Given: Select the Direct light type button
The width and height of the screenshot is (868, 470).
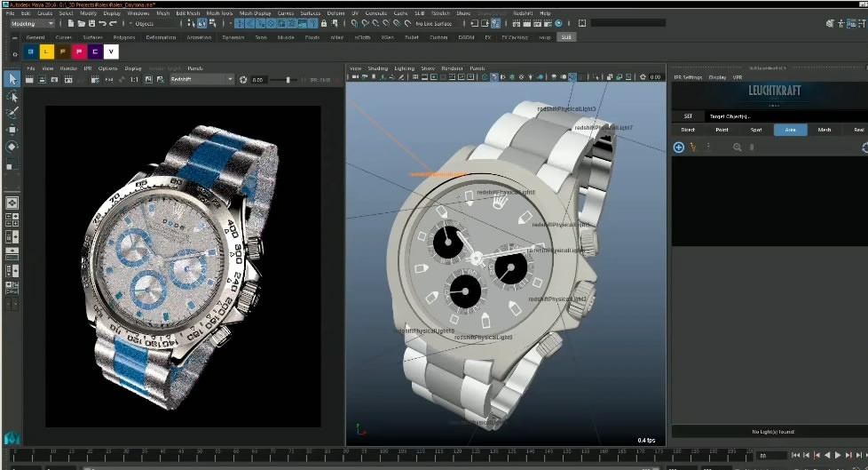Looking at the screenshot, I should pyautogui.click(x=688, y=130).
